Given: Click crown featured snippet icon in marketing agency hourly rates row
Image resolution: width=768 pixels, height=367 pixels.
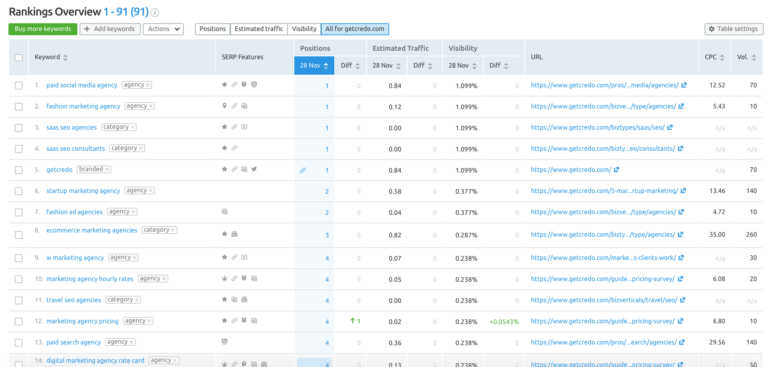Looking at the screenshot, I should (x=224, y=278).
